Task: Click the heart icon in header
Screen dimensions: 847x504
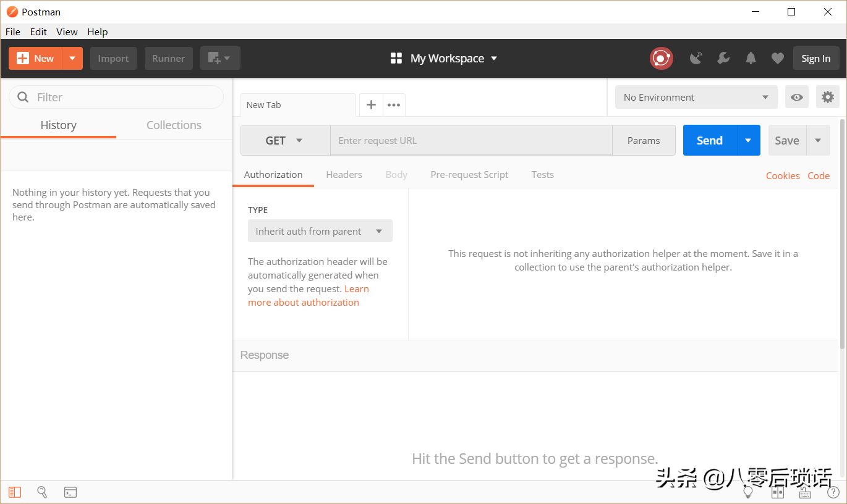Action: [x=778, y=58]
